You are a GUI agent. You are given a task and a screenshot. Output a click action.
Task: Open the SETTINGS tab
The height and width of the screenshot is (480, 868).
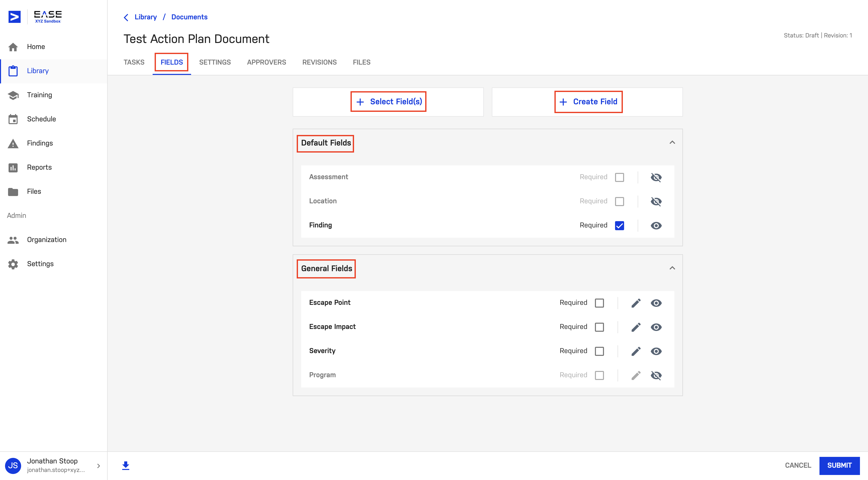(215, 62)
